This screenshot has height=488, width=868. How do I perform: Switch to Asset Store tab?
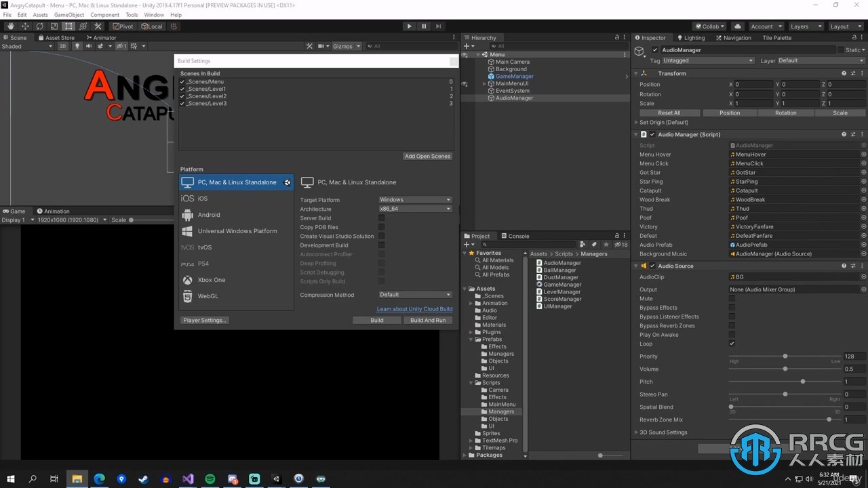point(56,38)
